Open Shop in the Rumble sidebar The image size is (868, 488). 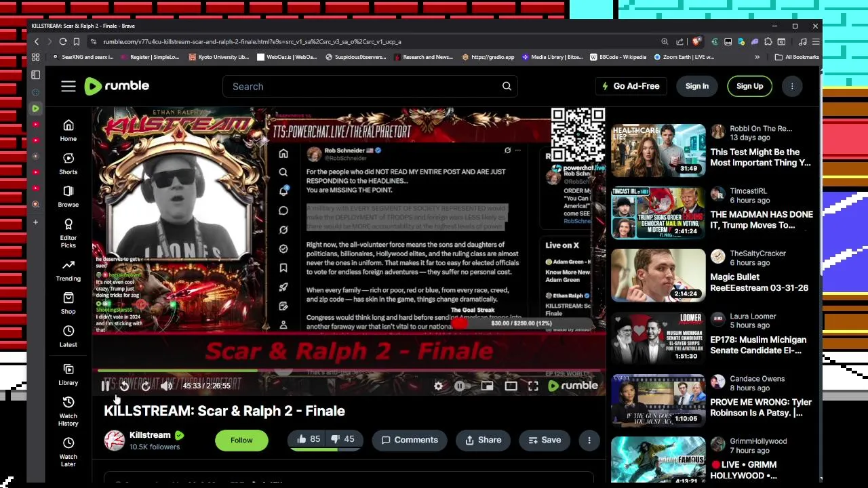pyautogui.click(x=68, y=303)
